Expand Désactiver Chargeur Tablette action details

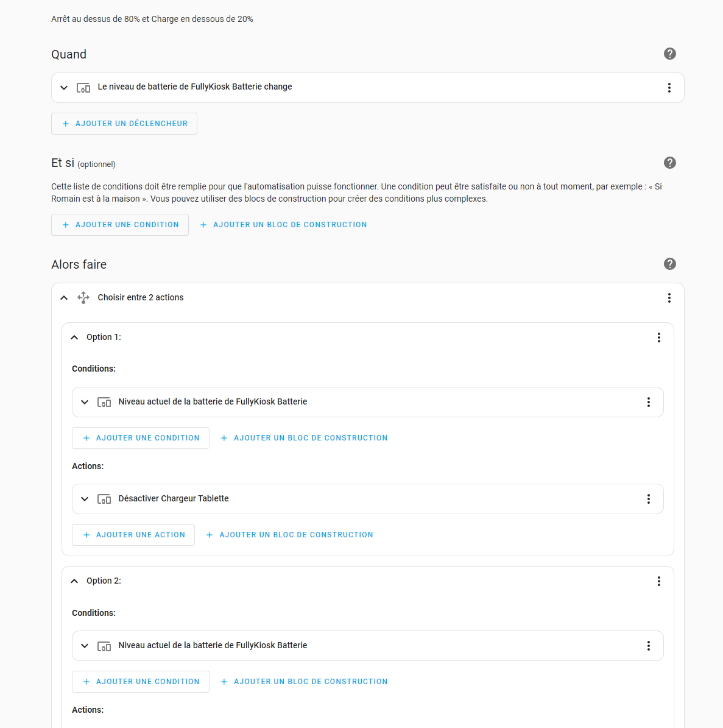click(x=85, y=499)
